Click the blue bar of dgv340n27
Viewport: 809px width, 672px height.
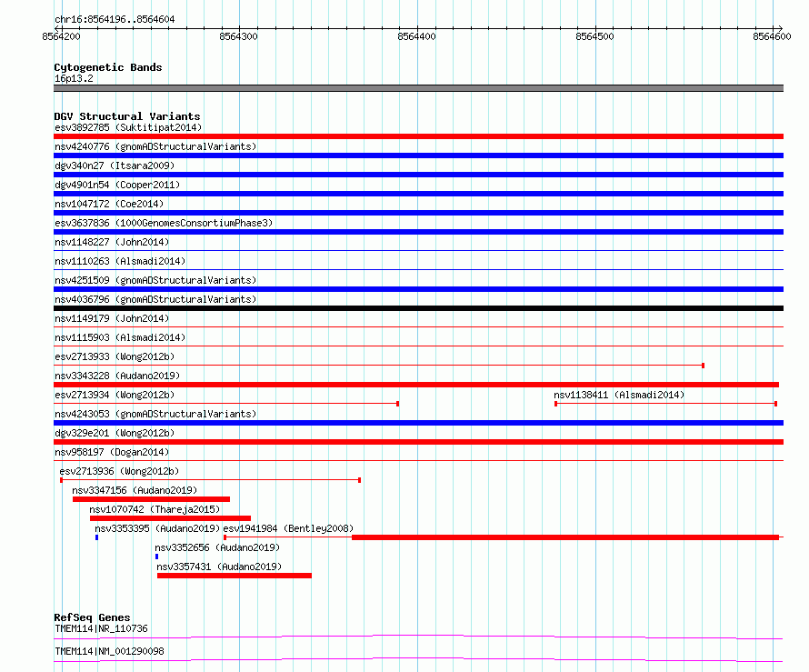pos(418,175)
